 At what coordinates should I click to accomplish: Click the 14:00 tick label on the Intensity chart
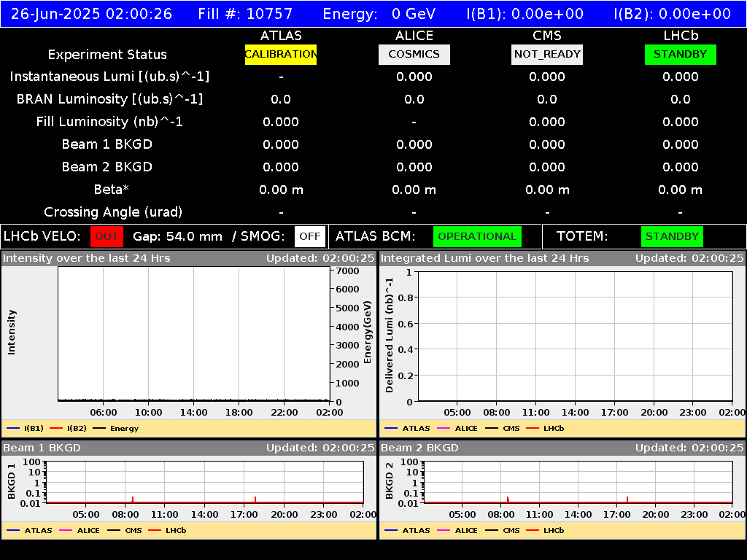pyautogui.click(x=194, y=413)
